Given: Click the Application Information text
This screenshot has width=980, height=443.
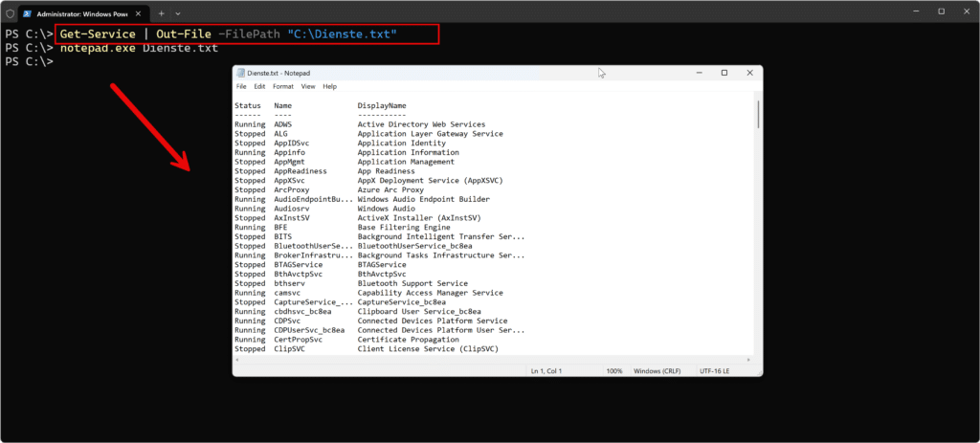Looking at the screenshot, I should [408, 152].
